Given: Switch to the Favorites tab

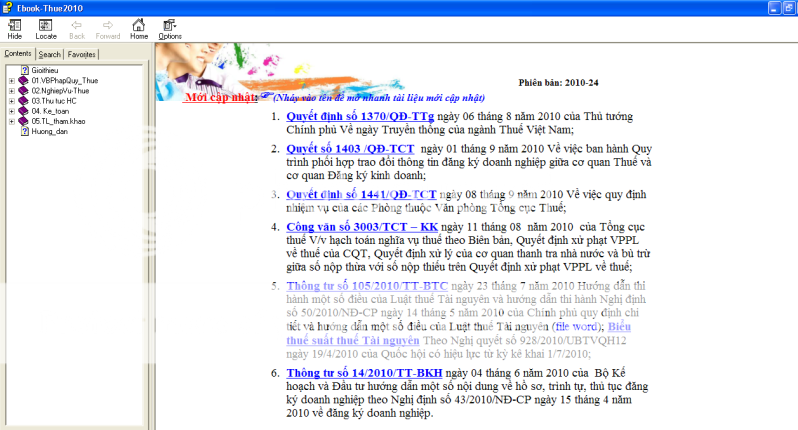Looking at the screenshot, I should tap(81, 54).
